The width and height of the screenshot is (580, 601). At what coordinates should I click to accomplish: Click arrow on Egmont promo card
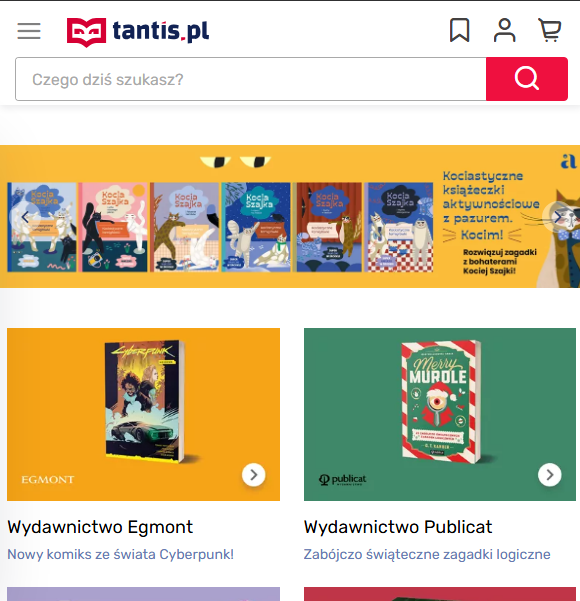[253, 475]
